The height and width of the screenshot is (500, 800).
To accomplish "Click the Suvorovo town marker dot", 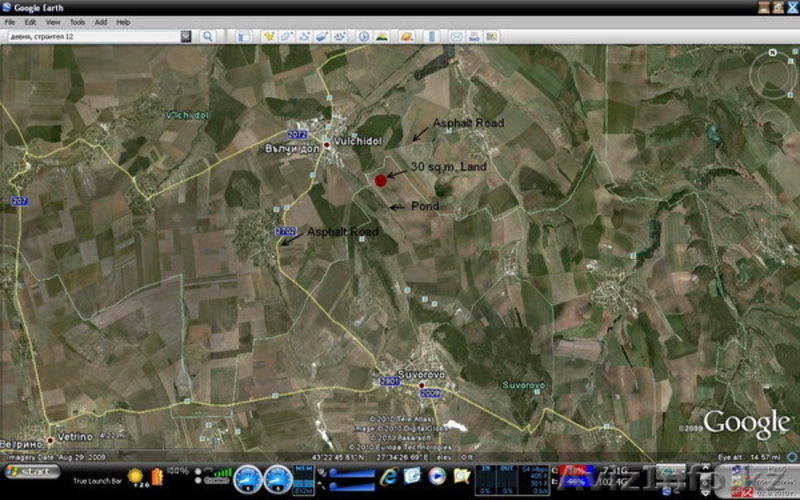I will click(421, 385).
